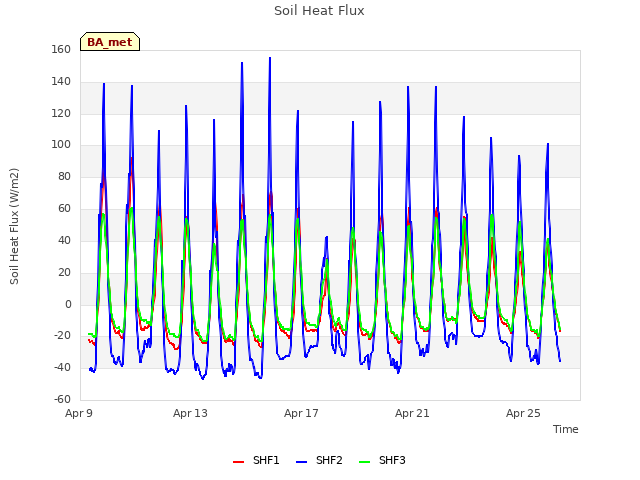
Task: Click the 20 y-axis tick label
Action: (64, 272)
